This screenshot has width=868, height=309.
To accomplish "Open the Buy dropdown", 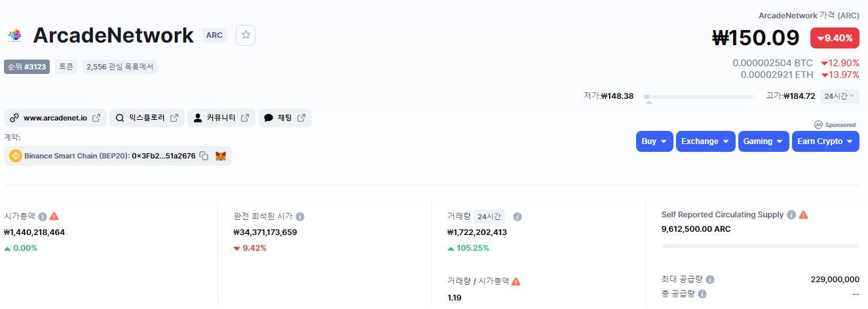I will 654,141.
